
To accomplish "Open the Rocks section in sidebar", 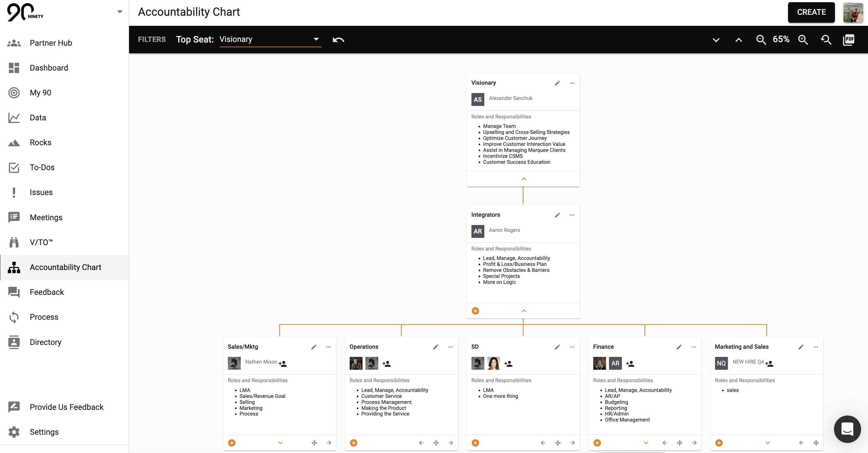I will point(41,142).
